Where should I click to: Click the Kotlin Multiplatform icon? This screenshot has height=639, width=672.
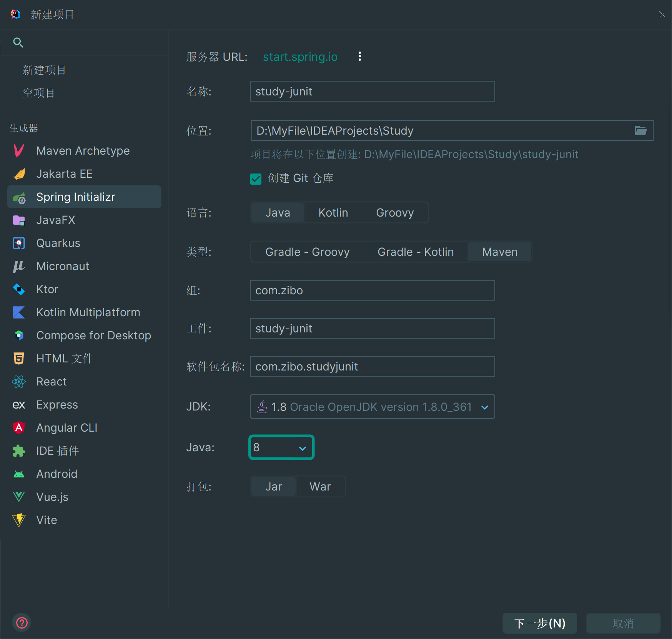click(19, 312)
